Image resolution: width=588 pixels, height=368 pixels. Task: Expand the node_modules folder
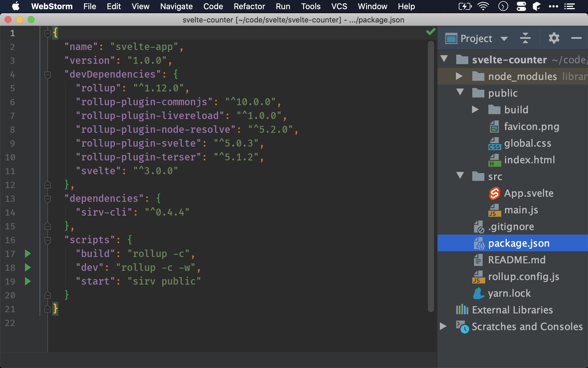(459, 76)
